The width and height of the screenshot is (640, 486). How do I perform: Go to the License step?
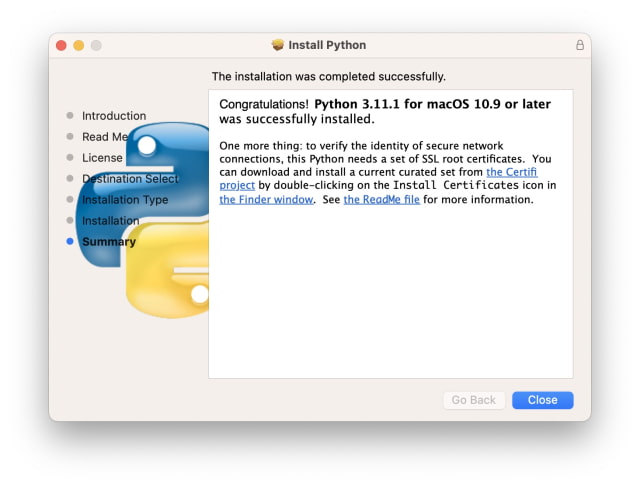(102, 158)
